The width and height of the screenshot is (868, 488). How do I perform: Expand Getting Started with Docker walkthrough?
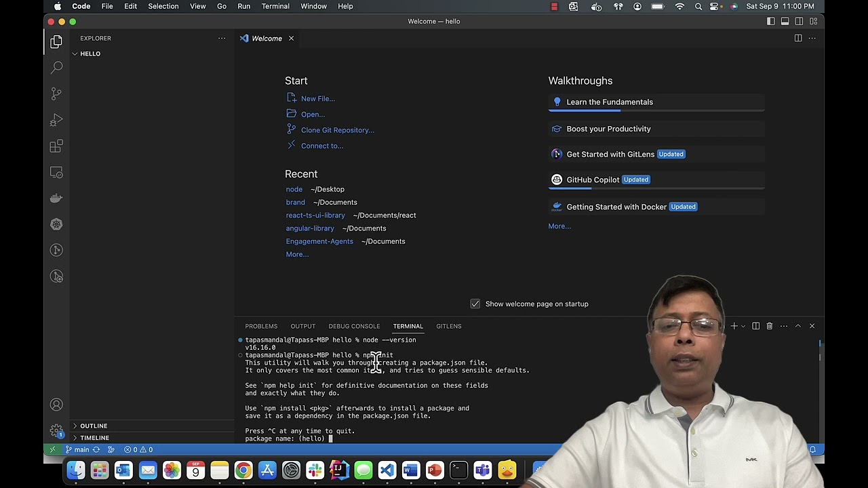coord(656,207)
